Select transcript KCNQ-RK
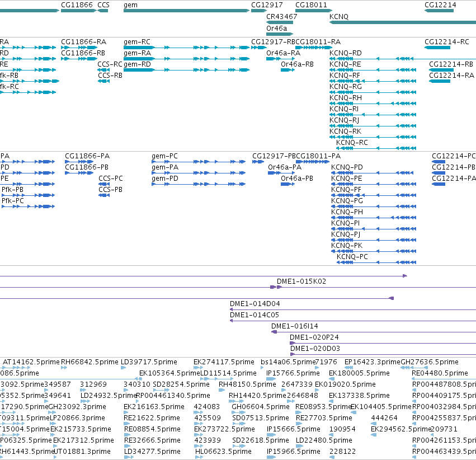The image size is (476, 460). pos(373,137)
